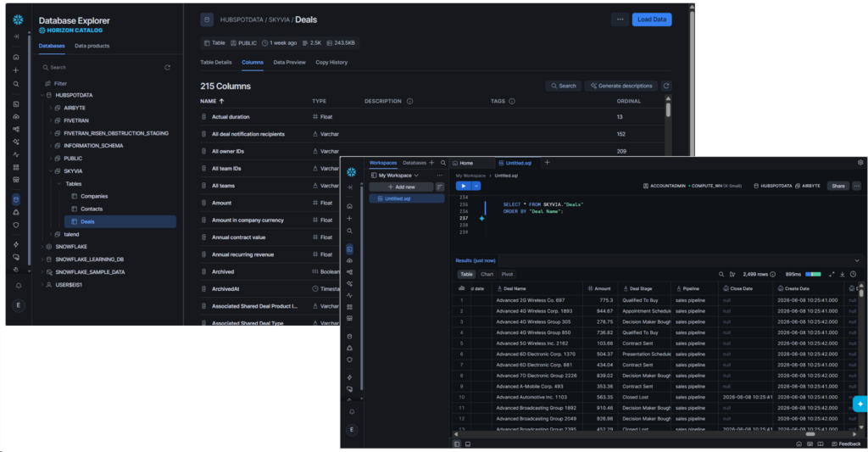This screenshot has height=452, width=868.
Task: Switch to Databases tab in worksheet side panel
Action: click(x=415, y=163)
